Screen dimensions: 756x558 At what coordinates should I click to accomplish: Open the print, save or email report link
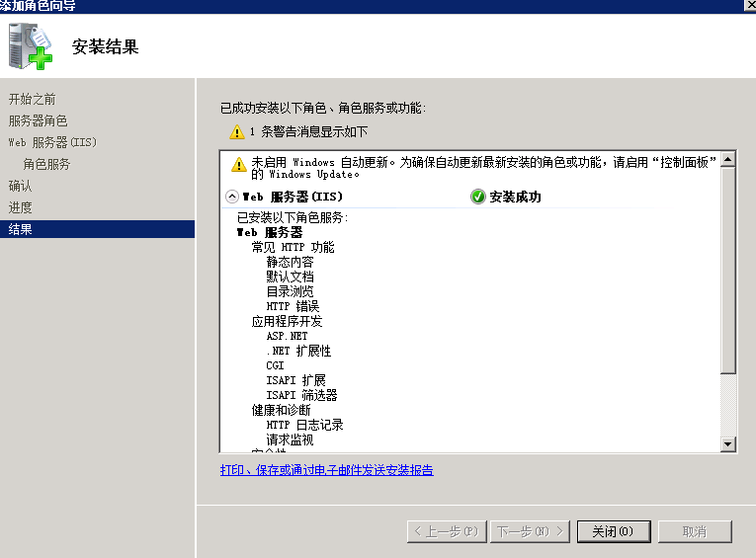coord(326,470)
